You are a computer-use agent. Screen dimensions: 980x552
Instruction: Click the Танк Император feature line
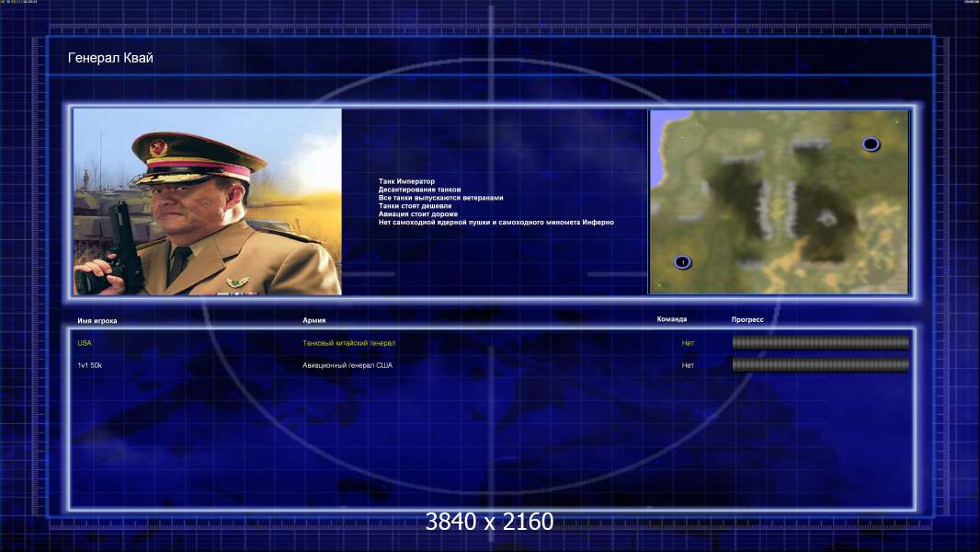406,181
